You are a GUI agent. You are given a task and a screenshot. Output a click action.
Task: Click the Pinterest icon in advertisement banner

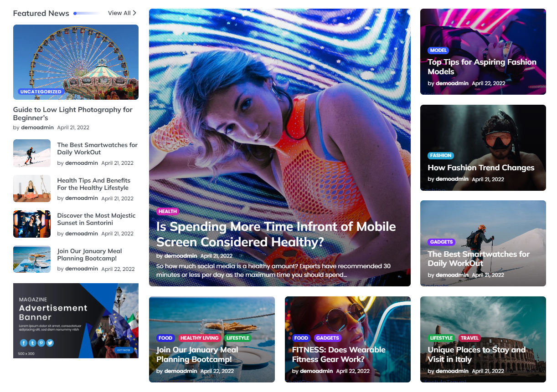click(x=41, y=343)
